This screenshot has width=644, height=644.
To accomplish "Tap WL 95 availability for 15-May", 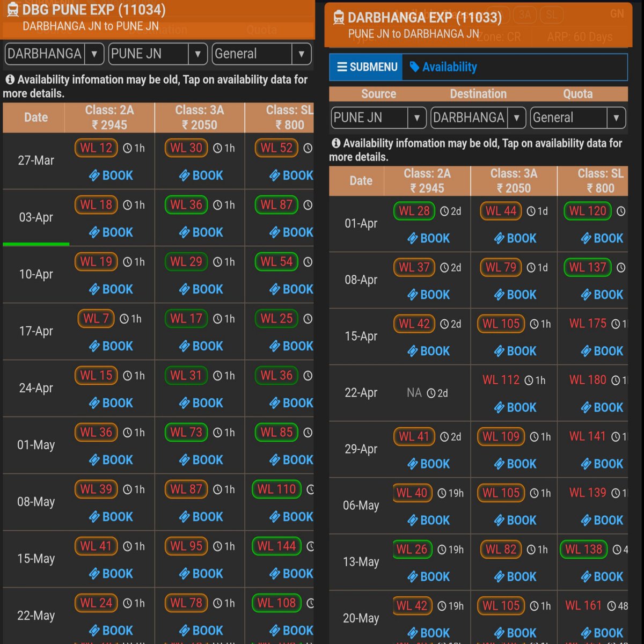I will pyautogui.click(x=186, y=546).
